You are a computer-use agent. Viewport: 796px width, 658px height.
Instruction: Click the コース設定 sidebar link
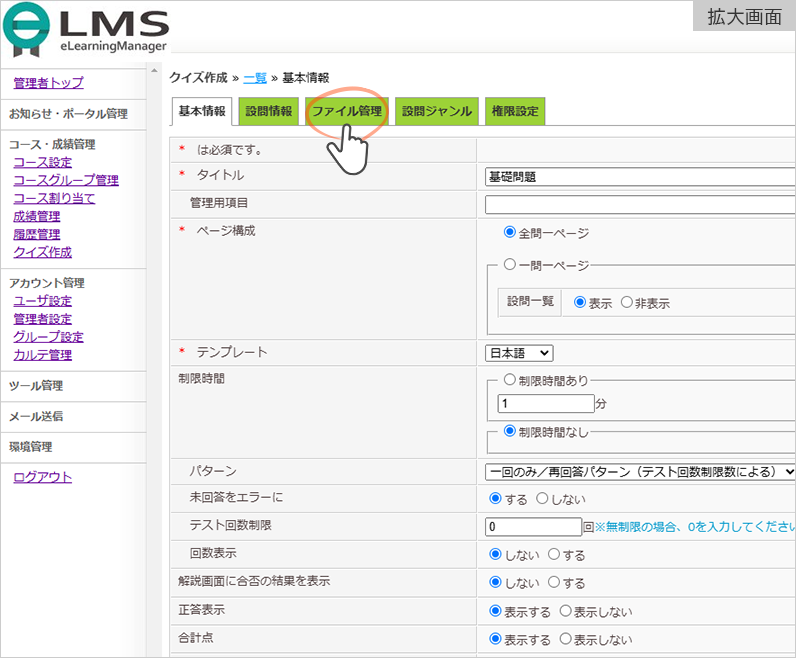[42, 163]
